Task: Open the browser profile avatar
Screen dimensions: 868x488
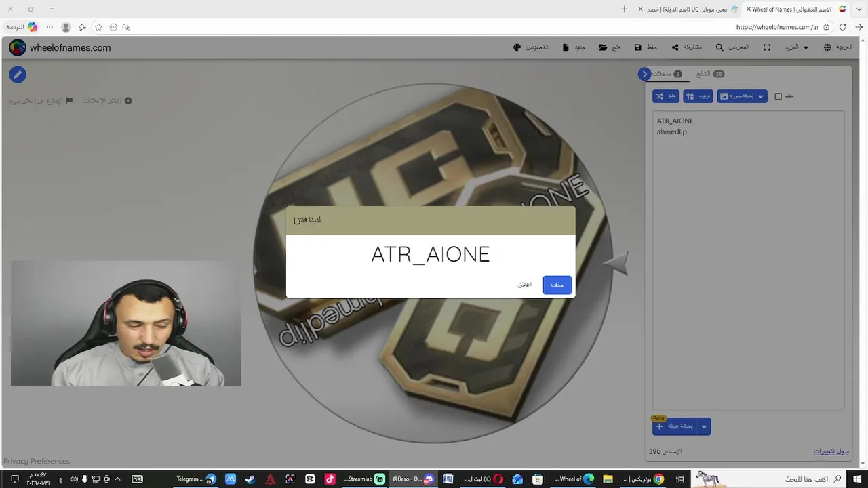Action: (x=66, y=27)
